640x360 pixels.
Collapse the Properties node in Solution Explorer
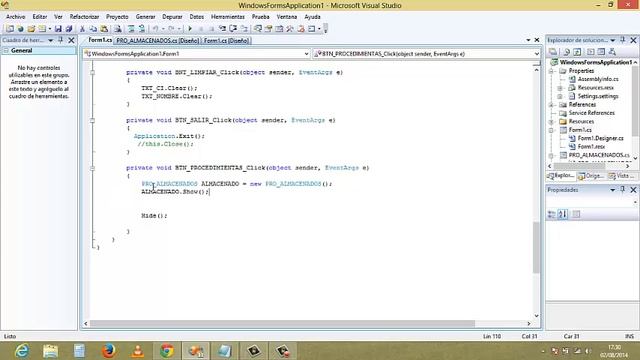(x=551, y=71)
